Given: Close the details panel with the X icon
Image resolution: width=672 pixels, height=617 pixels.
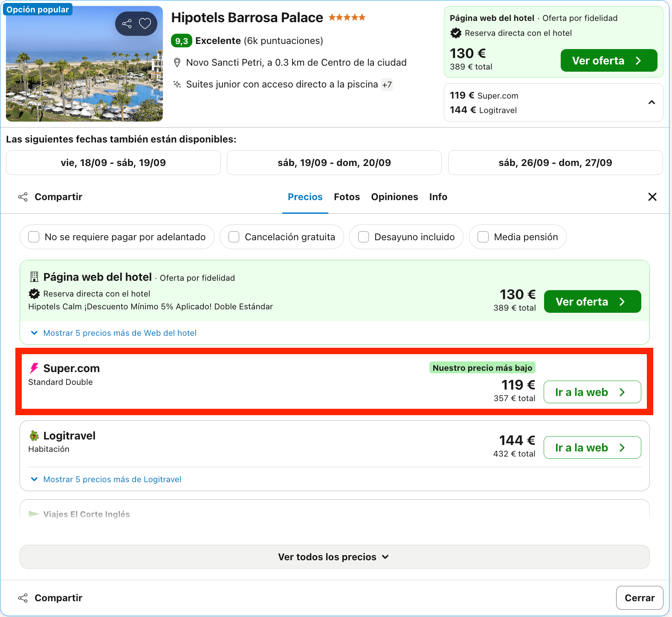Looking at the screenshot, I should pyautogui.click(x=652, y=197).
